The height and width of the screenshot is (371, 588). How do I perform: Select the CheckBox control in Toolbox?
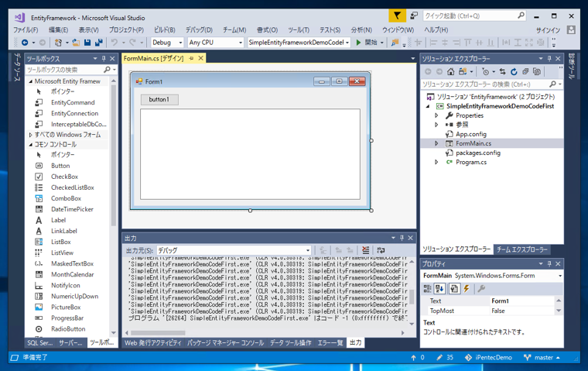pyautogui.click(x=64, y=177)
